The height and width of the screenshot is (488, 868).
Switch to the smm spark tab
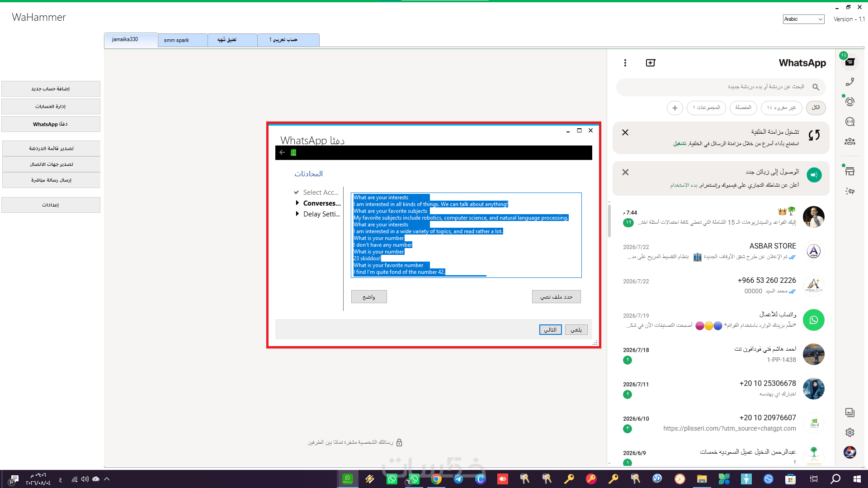183,40
